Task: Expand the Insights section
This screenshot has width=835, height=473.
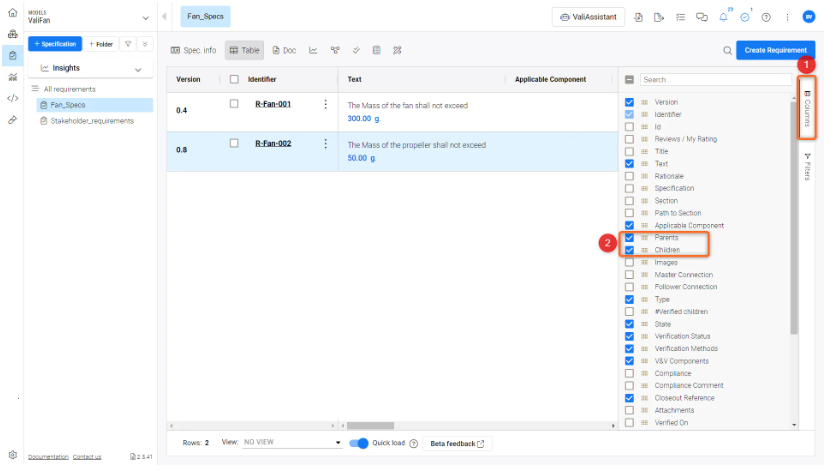Action: tap(138, 70)
